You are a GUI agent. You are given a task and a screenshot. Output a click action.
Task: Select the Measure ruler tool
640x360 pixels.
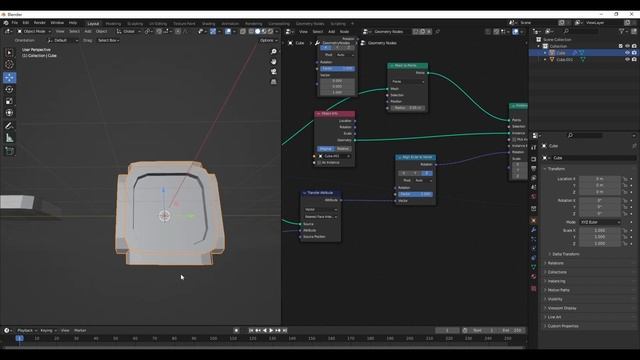point(9,138)
